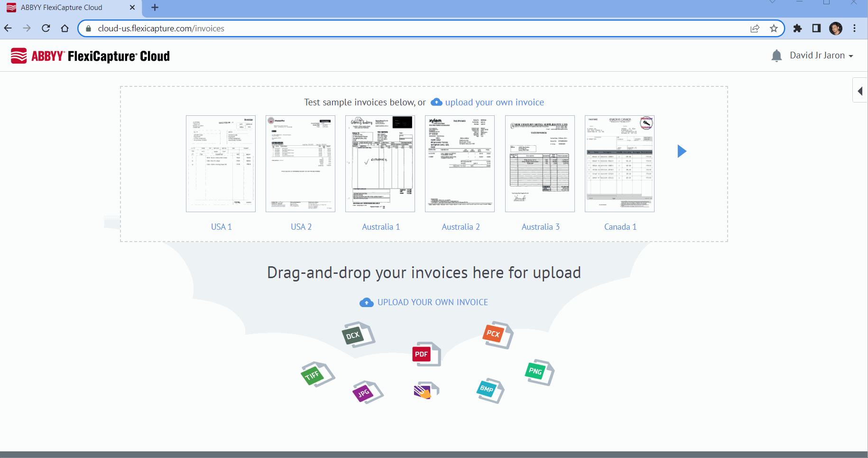Open browser extensions puzzle icon
The height and width of the screenshot is (458, 868).
pos(798,28)
